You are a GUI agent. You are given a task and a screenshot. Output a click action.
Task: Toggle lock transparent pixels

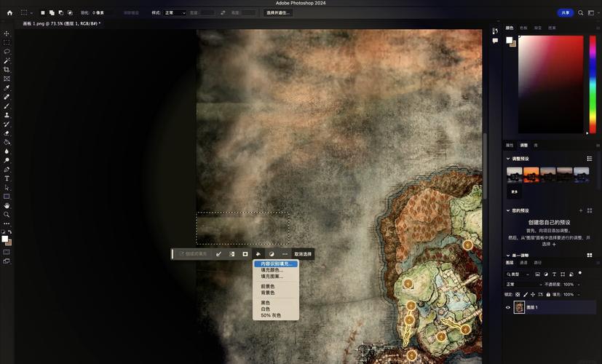[x=518, y=295]
